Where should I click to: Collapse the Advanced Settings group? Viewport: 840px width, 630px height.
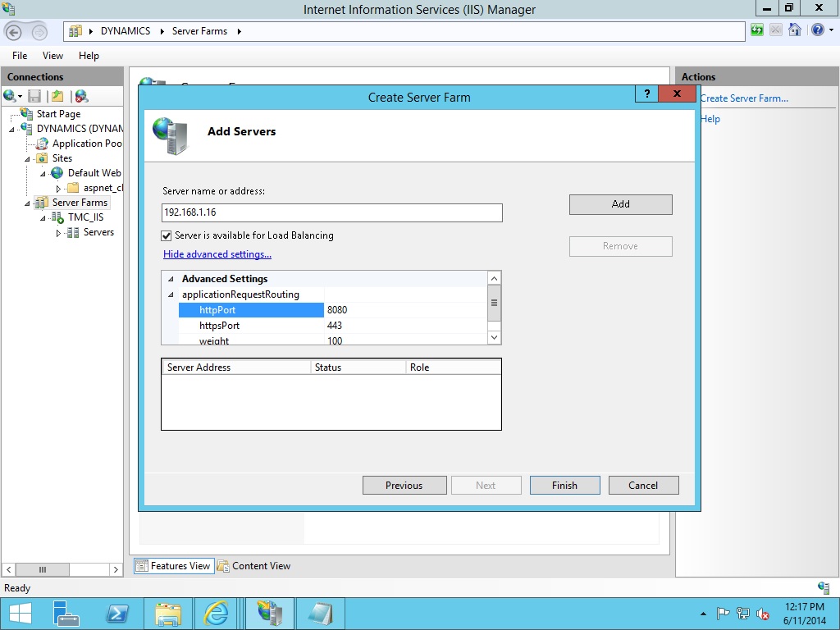click(170, 278)
